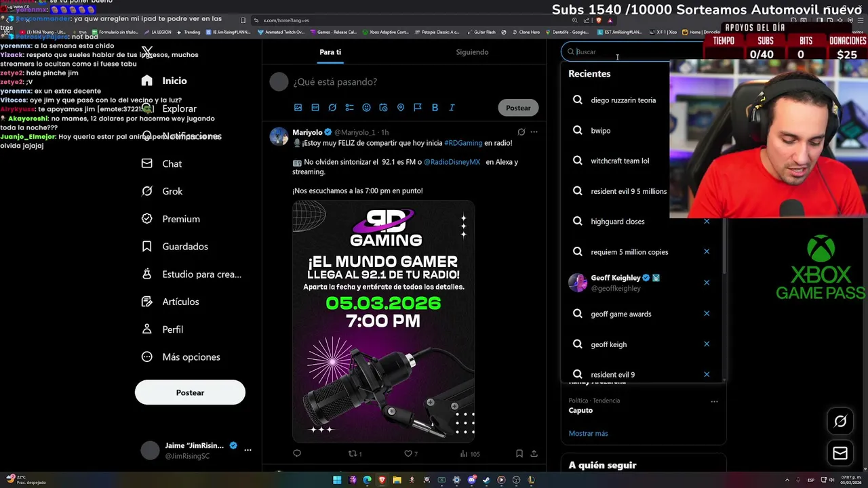868x488 pixels.
Task: Open the Guardados bookmark icon
Action: click(146, 246)
